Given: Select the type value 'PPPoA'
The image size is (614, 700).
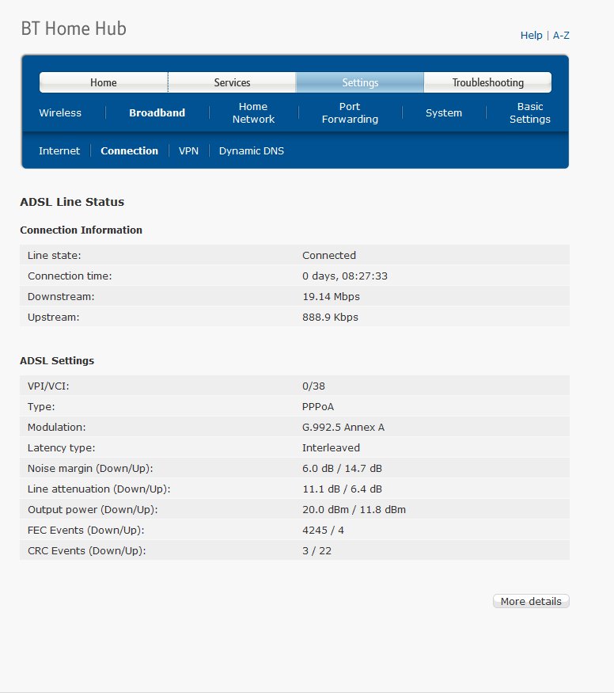Looking at the screenshot, I should [x=318, y=407].
